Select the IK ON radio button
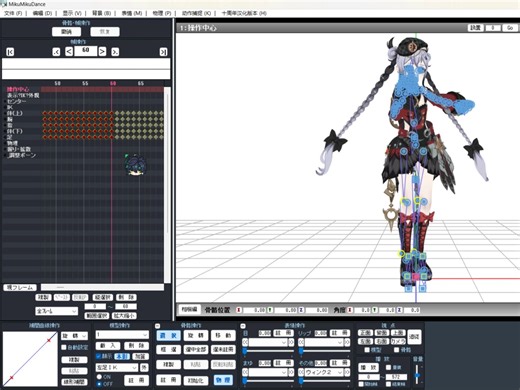Image resolution: width=520 pixels, height=390 pixels. coord(99,377)
